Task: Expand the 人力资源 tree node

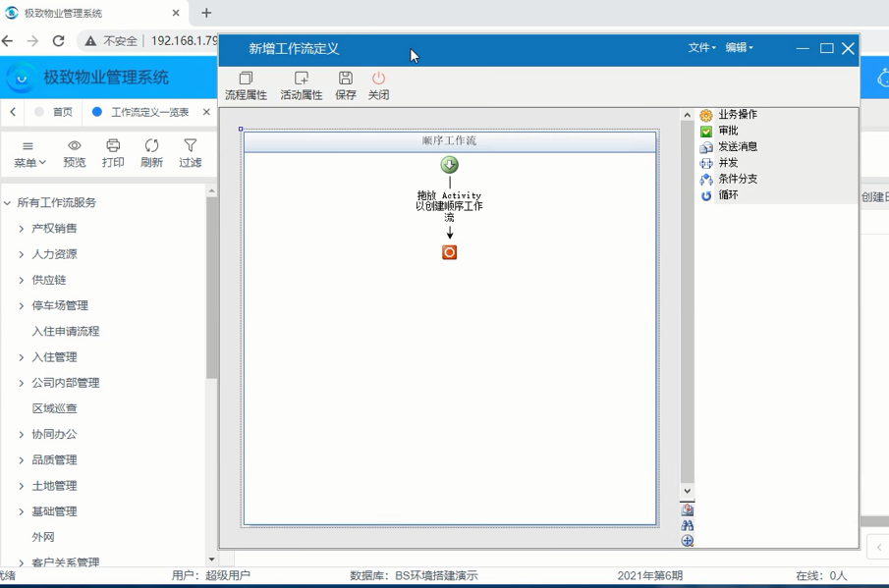Action: click(x=21, y=254)
